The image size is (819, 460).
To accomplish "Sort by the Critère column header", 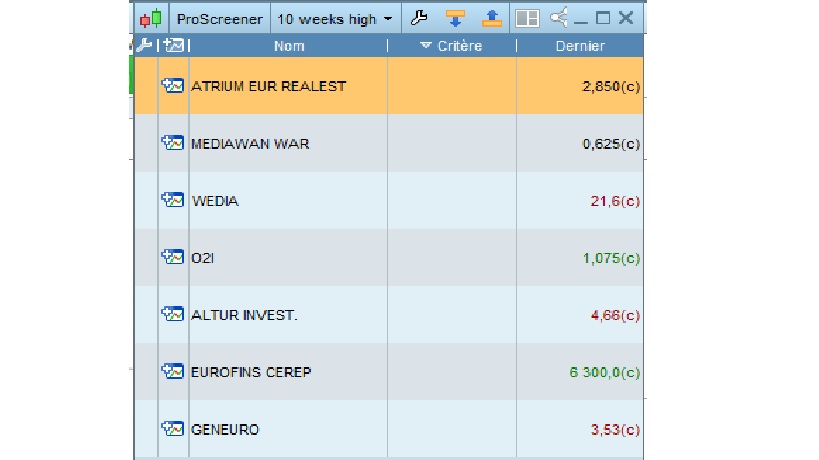I will (452, 46).
